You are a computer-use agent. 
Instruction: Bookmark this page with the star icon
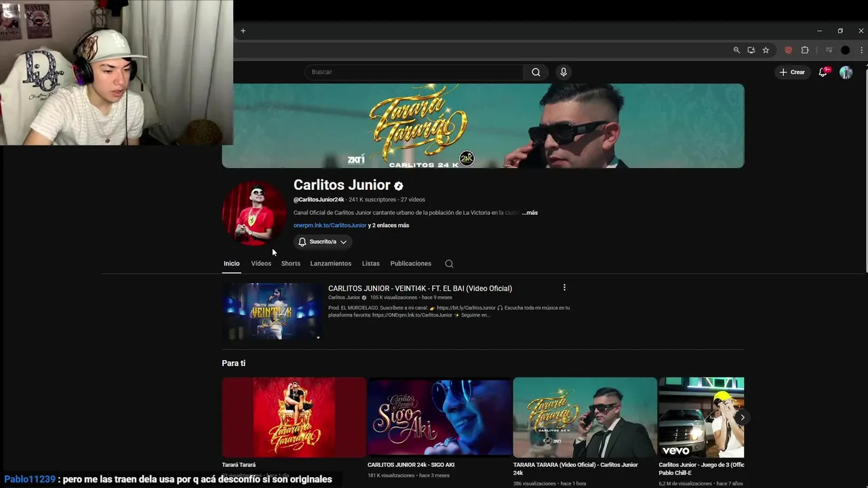pos(766,50)
